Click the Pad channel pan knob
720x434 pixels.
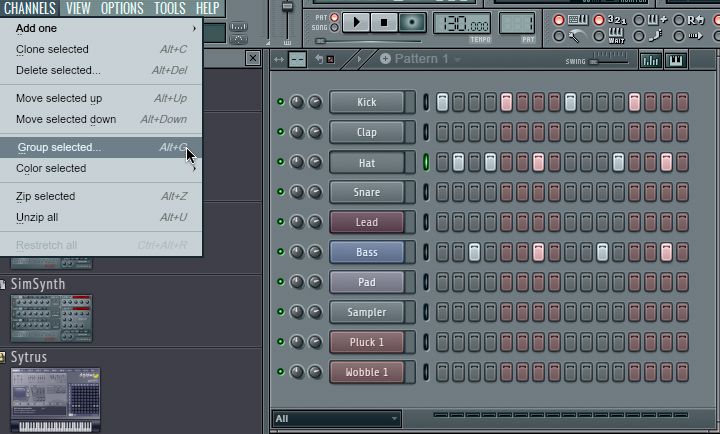pyautogui.click(x=297, y=282)
